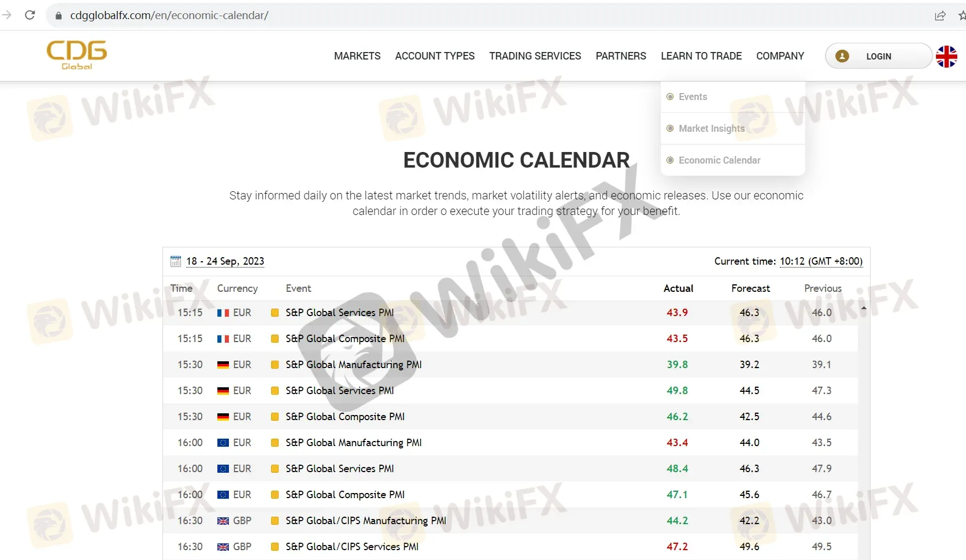This screenshot has width=966, height=560.
Task: Click importance marker of CIPS Services PMI
Action: [275, 547]
